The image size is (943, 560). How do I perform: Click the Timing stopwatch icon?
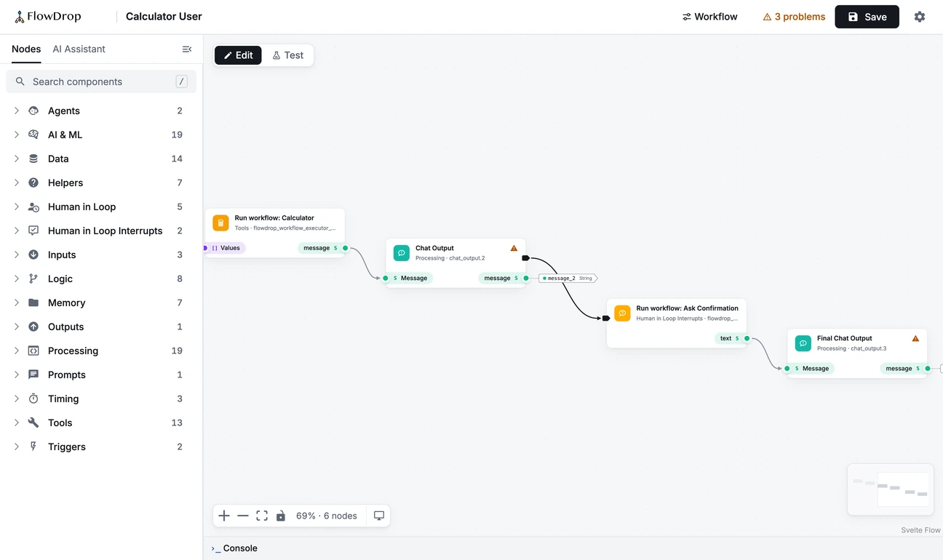[x=33, y=399]
